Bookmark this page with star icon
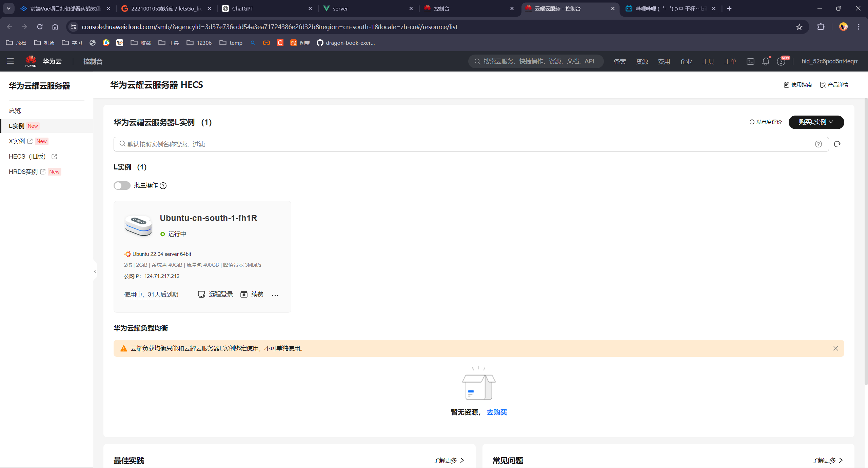 (799, 27)
